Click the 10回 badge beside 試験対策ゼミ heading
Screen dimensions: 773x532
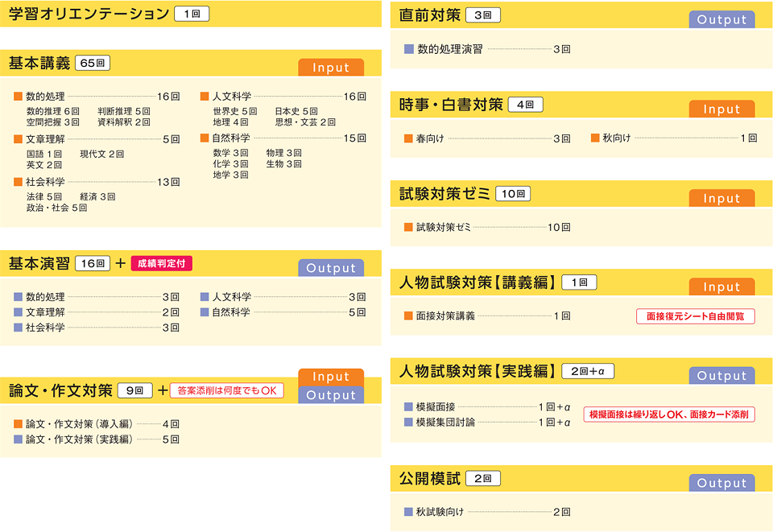click(512, 194)
